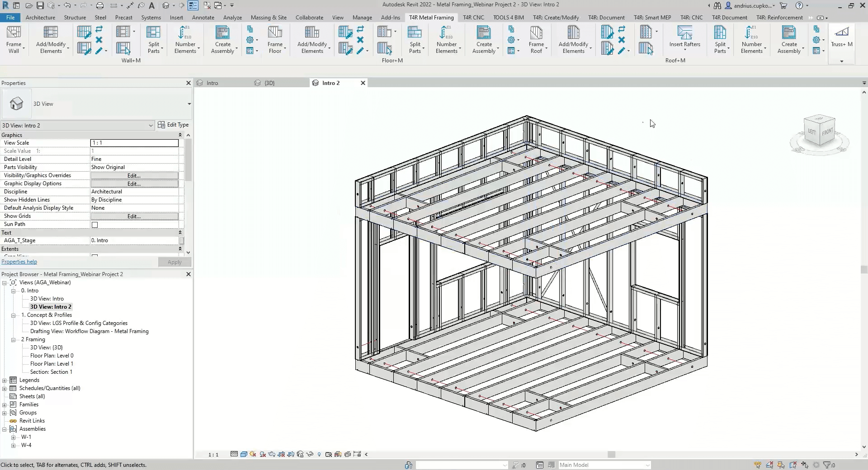Click the View Scale input field
Screen dimensions: 868x470
click(134, 143)
